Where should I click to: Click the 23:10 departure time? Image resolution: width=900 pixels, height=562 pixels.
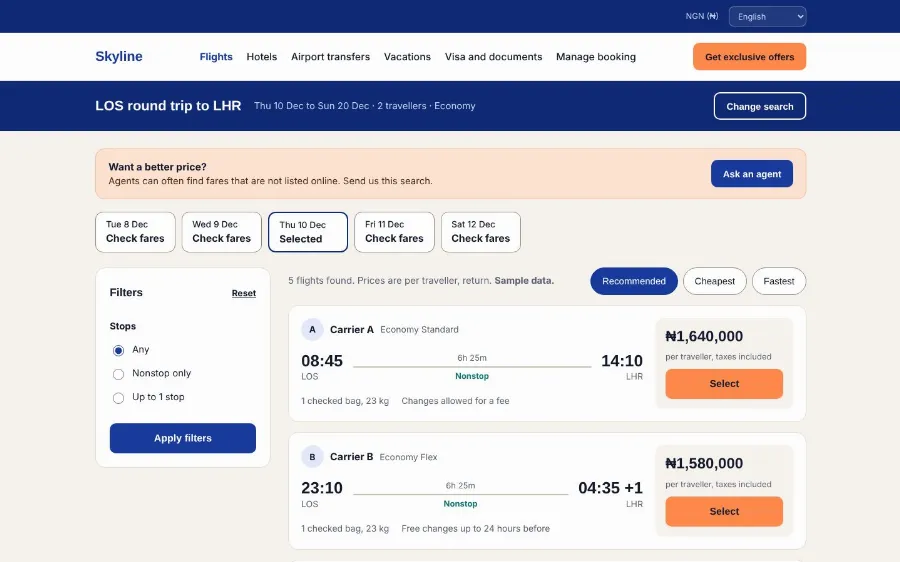point(322,488)
